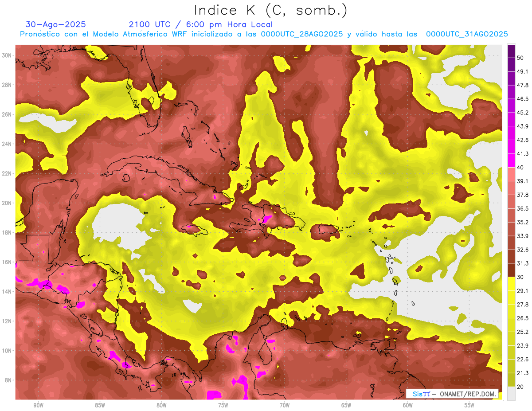Click the date '30-Ago-2025'
532x411 pixels.
pyautogui.click(x=56, y=24)
